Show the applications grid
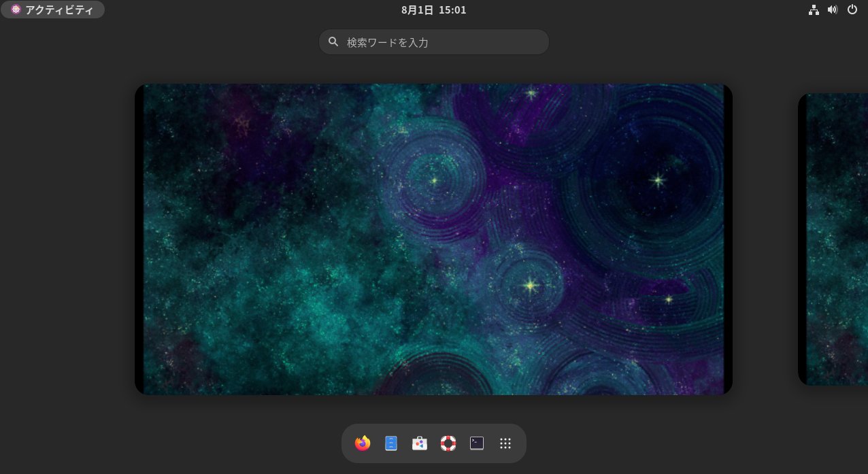Image resolution: width=868 pixels, height=474 pixels. tap(505, 443)
